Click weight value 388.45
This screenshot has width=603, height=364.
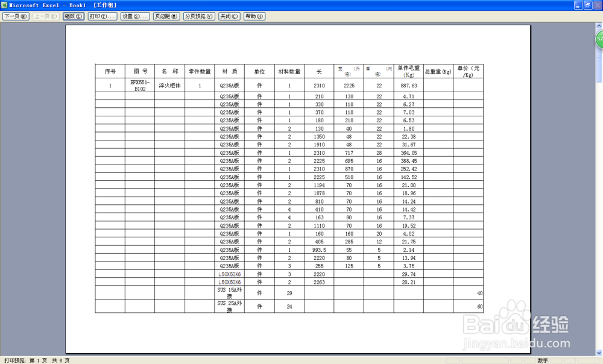click(408, 161)
